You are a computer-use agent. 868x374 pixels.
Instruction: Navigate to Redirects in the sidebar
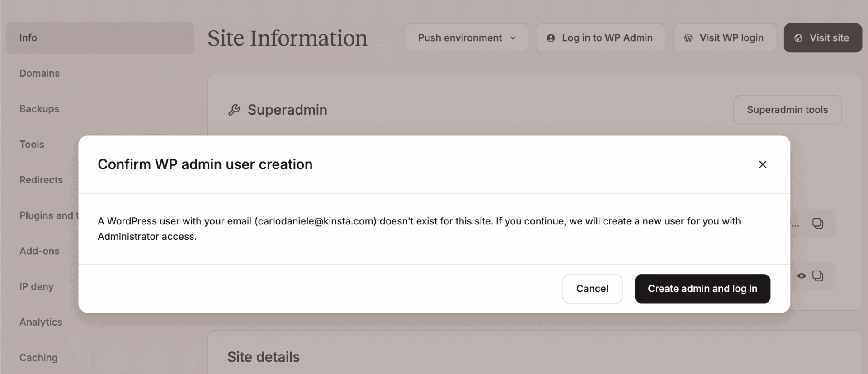click(x=41, y=180)
